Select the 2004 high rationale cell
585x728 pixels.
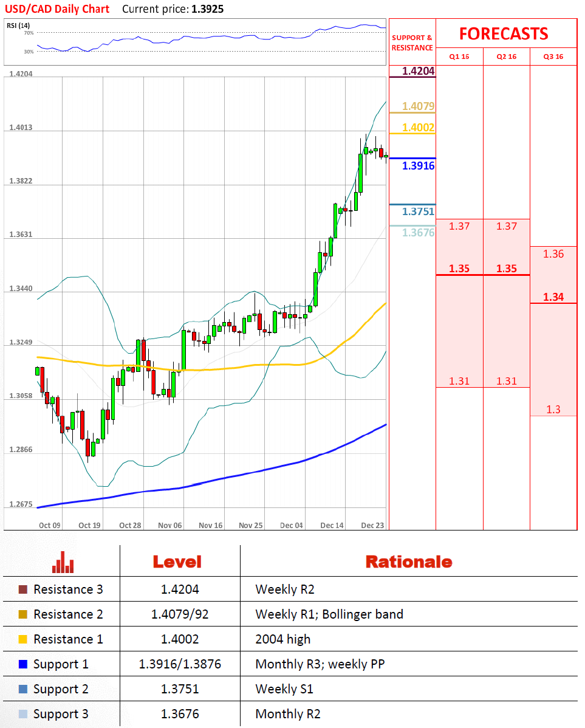click(x=282, y=639)
